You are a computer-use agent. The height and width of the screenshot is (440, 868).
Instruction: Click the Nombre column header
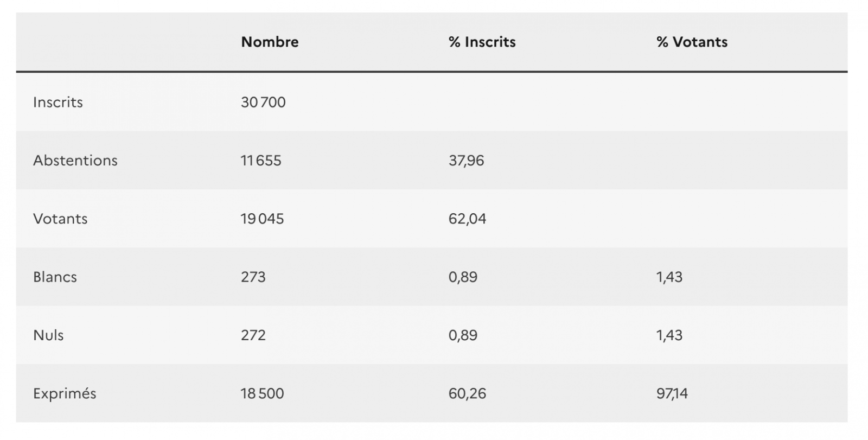[x=270, y=42]
